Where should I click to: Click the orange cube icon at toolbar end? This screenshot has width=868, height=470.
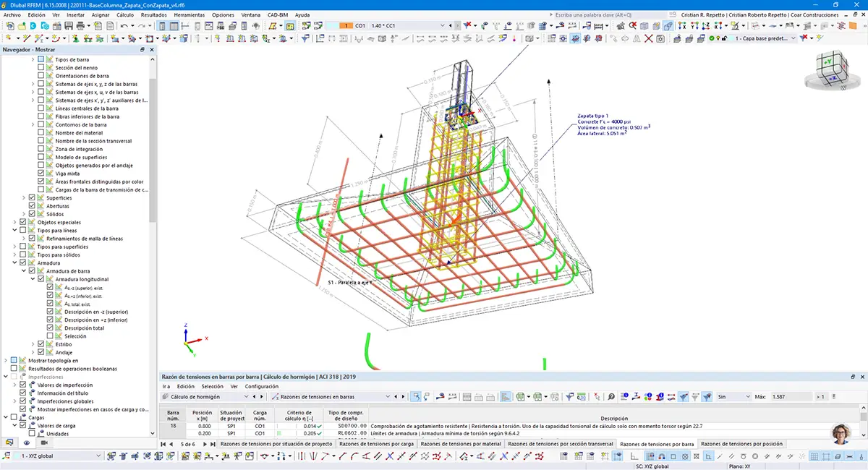pos(853,26)
